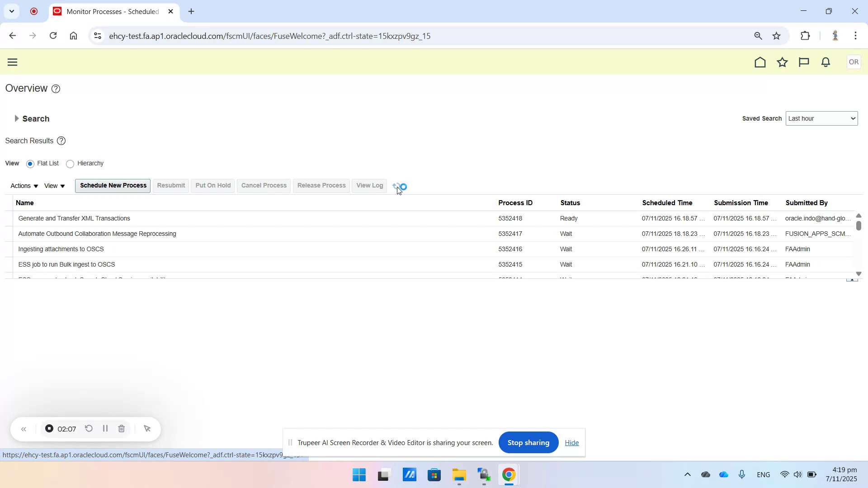Click the Search Results help icon
The width and height of the screenshot is (868, 488).
(61, 141)
